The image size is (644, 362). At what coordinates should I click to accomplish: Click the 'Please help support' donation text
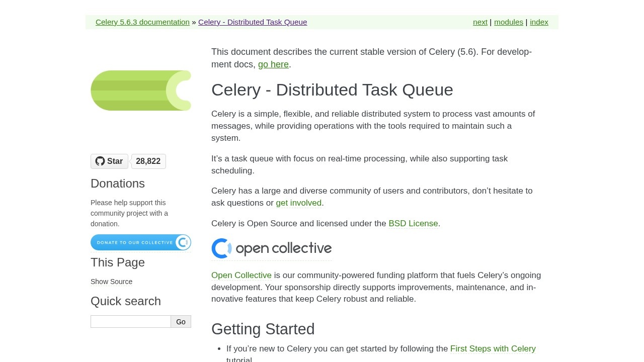click(x=129, y=213)
